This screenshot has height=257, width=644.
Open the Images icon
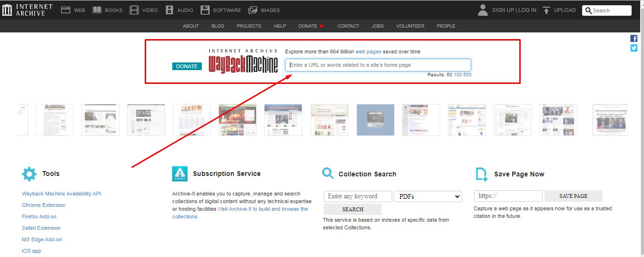[253, 10]
